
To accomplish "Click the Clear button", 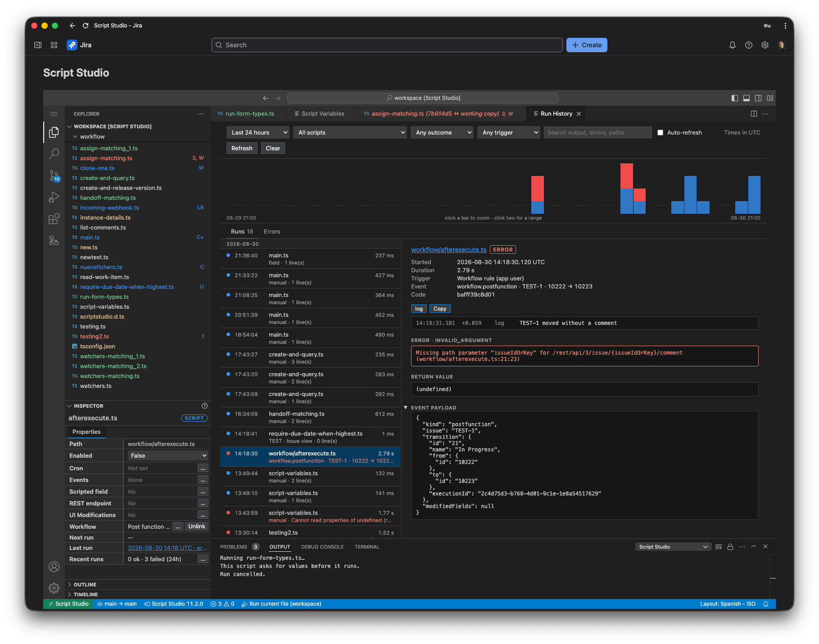I will coord(273,149).
